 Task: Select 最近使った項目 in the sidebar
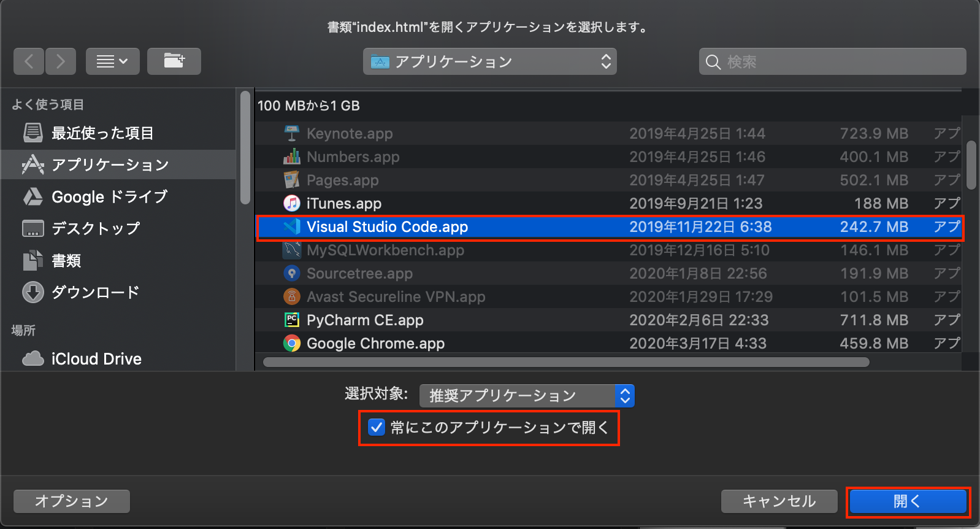(x=118, y=133)
